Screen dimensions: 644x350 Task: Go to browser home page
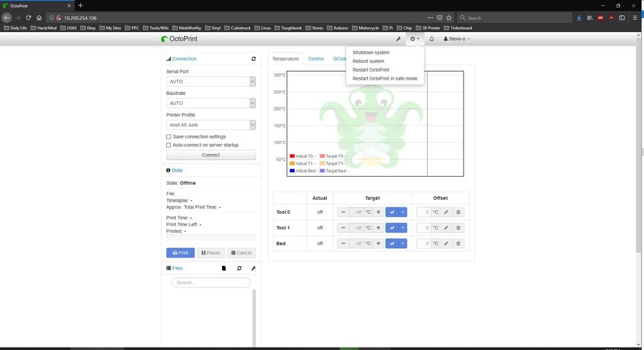[39, 18]
